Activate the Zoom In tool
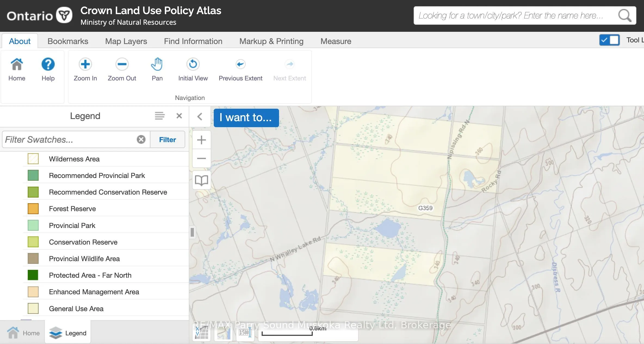This screenshot has width=644, height=344. [85, 64]
